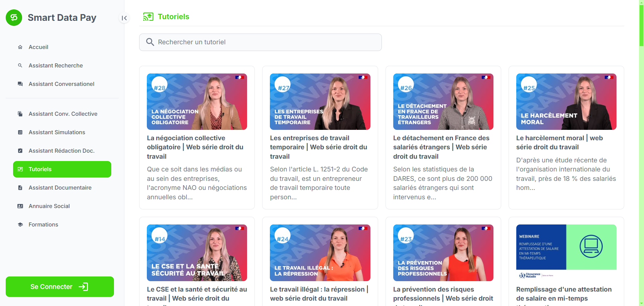Click the Annuaire Social contact card icon
Screen dimensions: 644x306
tap(20, 206)
